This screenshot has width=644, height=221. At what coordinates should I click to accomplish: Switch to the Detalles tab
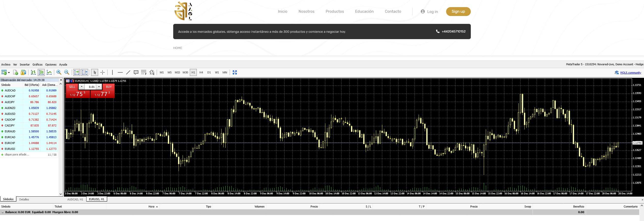[x=24, y=199]
